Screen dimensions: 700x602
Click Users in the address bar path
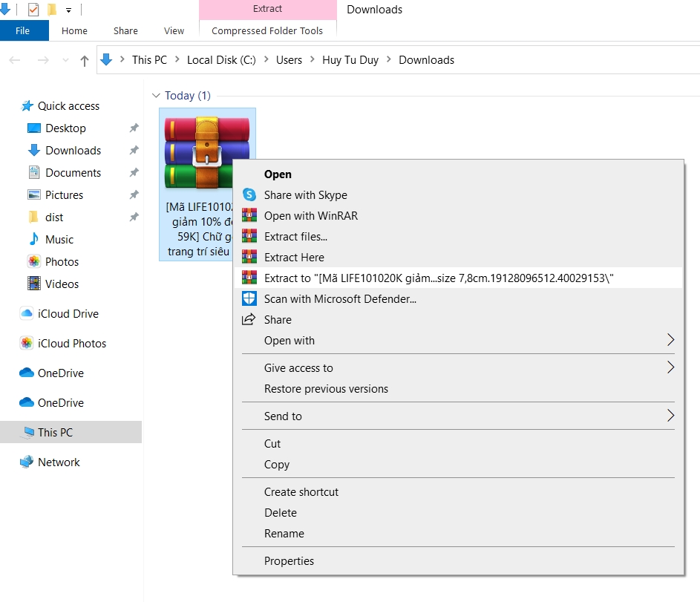289,60
